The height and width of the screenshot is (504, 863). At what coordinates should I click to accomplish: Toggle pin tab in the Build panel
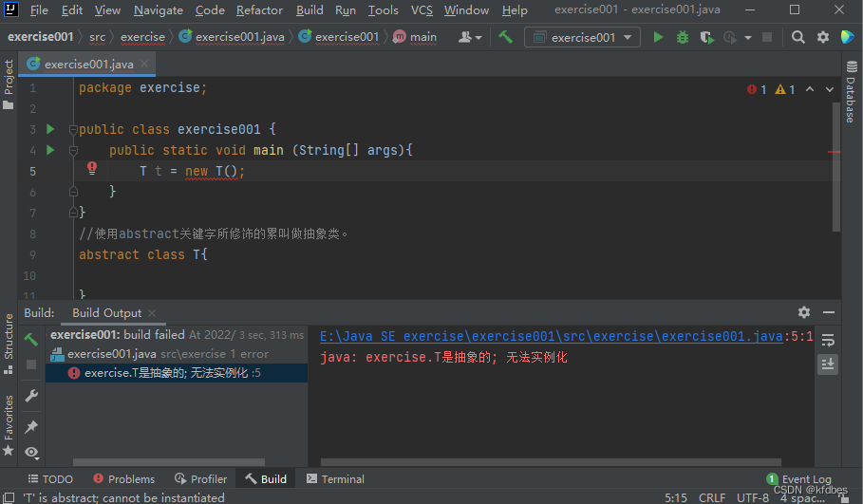coord(31,426)
